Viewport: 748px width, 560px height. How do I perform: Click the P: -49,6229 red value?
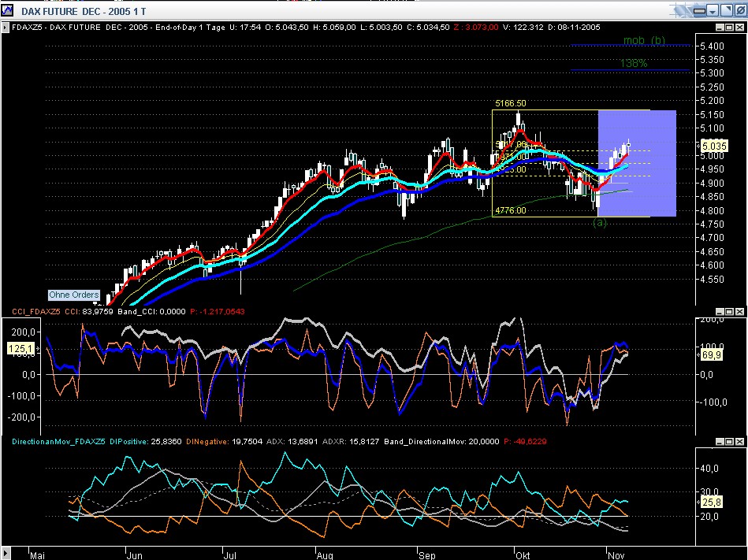(525, 442)
